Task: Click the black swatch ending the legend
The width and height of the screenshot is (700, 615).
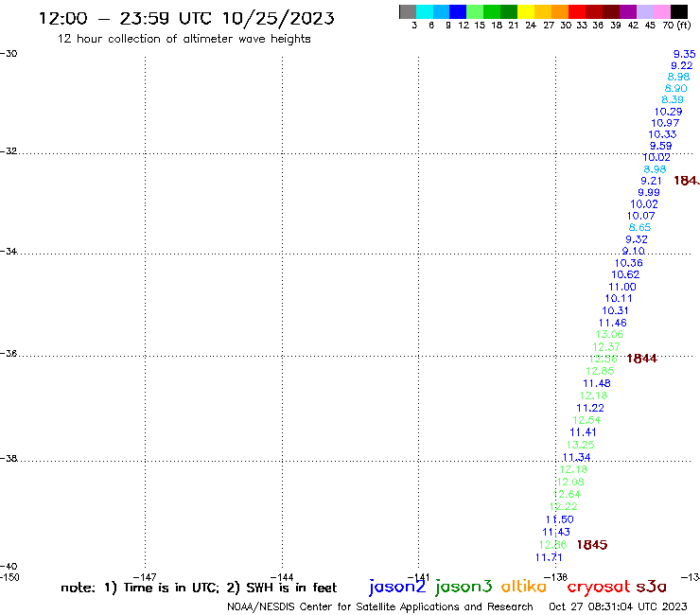Action: (x=679, y=11)
